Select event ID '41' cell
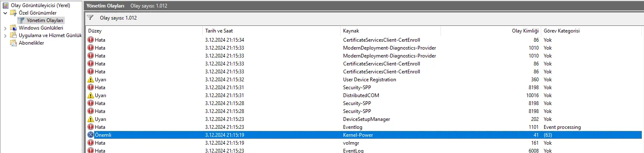Image resolution: width=644 pixels, height=153 pixels. pos(536,135)
